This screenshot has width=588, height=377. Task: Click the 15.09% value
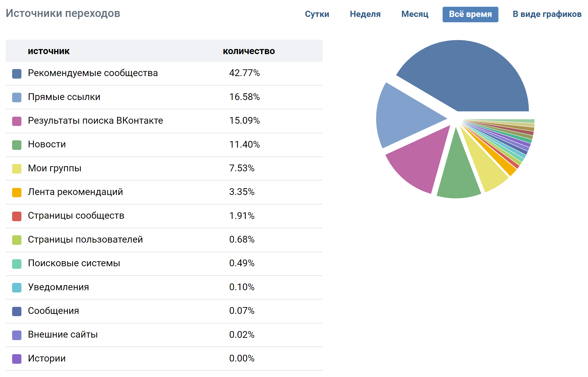coord(244,121)
